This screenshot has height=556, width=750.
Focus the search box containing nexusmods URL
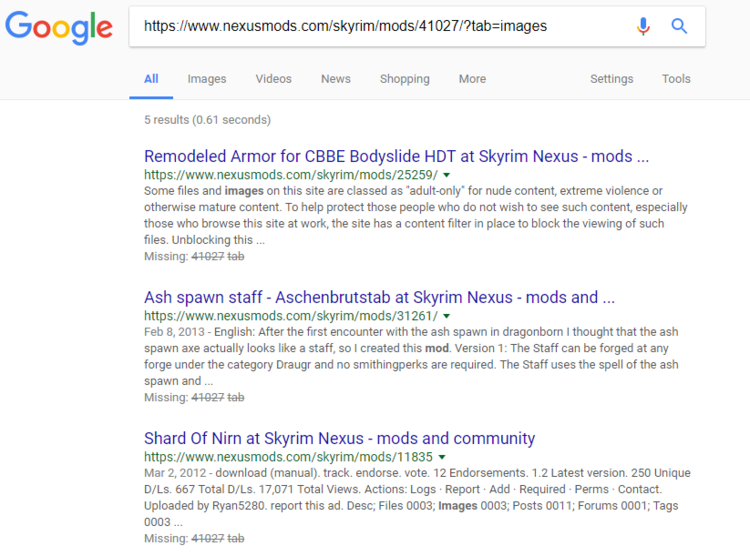click(417, 26)
